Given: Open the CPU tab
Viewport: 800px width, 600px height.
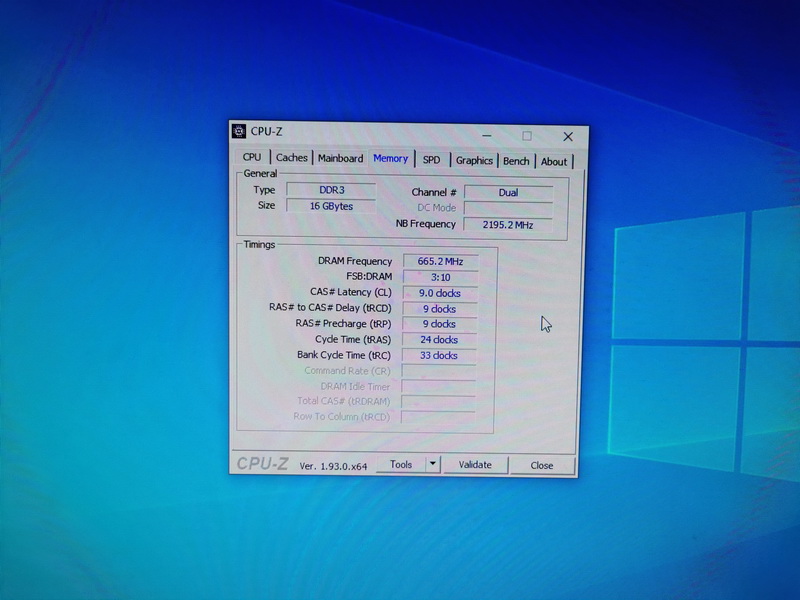Looking at the screenshot, I should (252, 157).
